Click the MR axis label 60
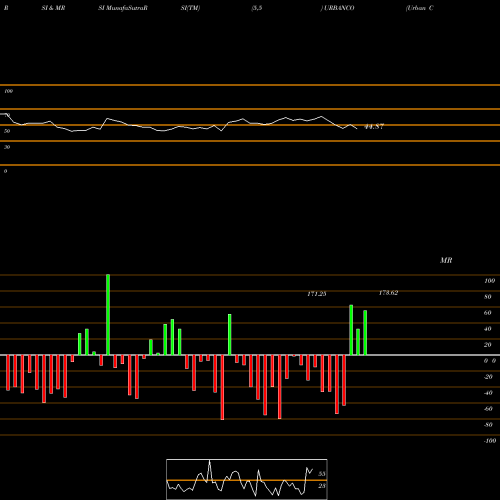Viewport: 500px width, 500px height. [488, 313]
